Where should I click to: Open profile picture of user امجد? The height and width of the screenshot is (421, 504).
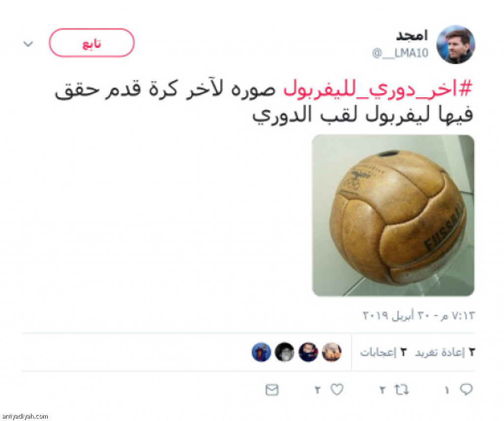(x=455, y=44)
